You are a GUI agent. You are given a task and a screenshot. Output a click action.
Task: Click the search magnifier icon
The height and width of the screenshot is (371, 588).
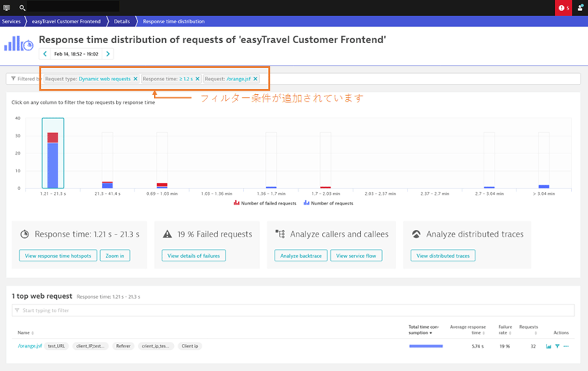(x=22, y=7)
